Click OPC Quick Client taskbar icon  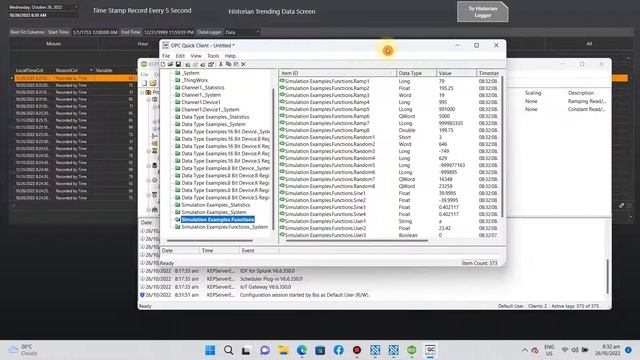pyautogui.click(x=430, y=350)
